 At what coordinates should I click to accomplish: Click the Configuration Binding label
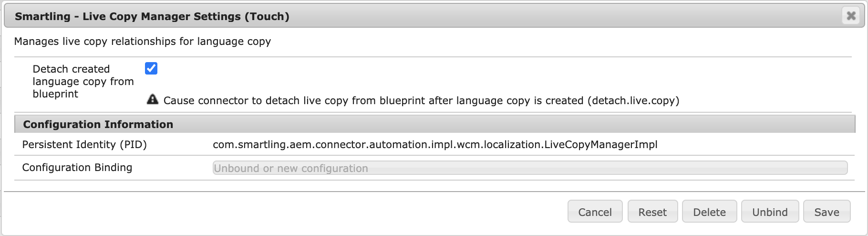click(77, 168)
